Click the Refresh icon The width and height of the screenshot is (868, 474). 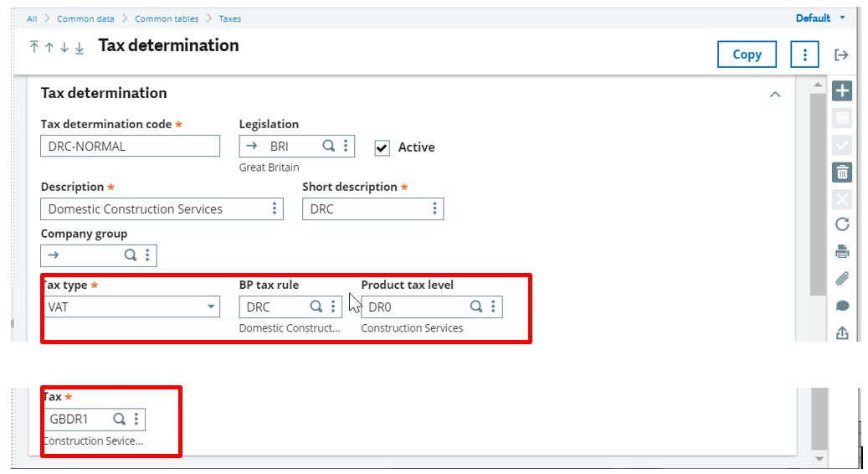842,224
